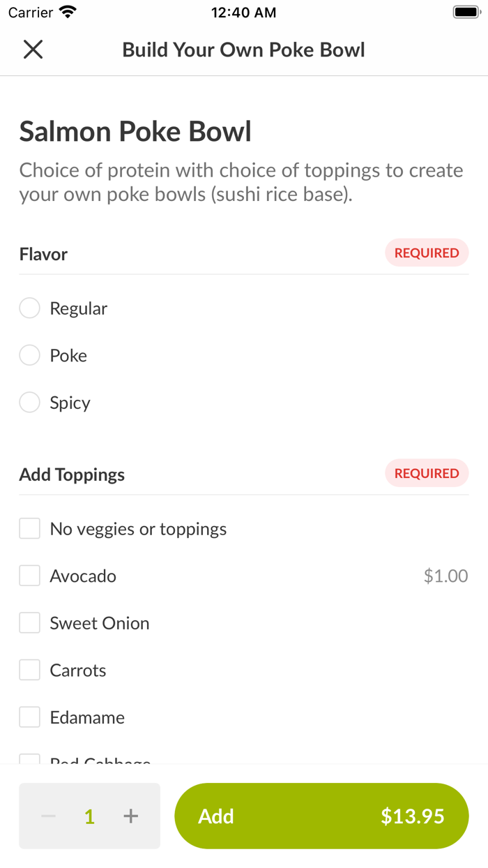Select the Poke flavor option
The image size is (488, 868).
click(x=29, y=355)
